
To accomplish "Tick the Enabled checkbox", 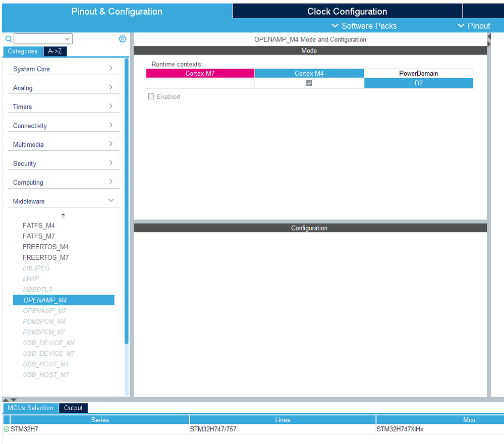I will 151,96.
